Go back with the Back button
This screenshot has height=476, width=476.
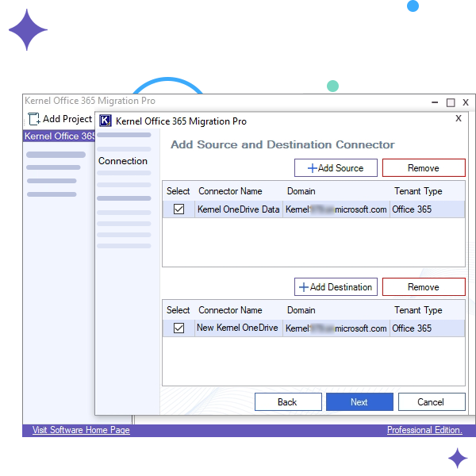click(x=288, y=402)
